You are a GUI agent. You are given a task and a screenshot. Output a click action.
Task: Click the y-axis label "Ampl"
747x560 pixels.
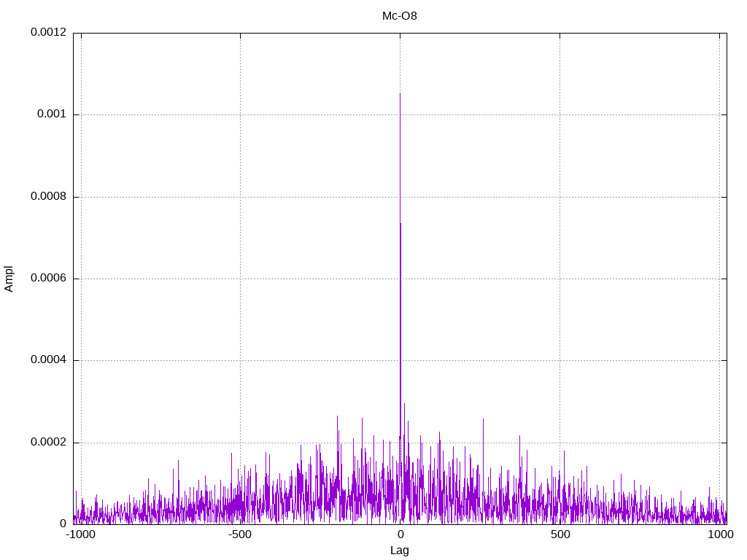click(x=9, y=279)
